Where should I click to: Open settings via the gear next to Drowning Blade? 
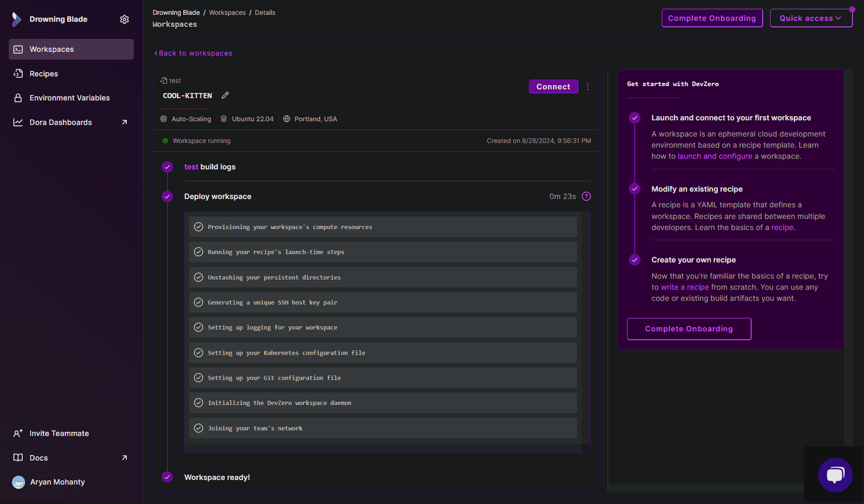click(124, 19)
